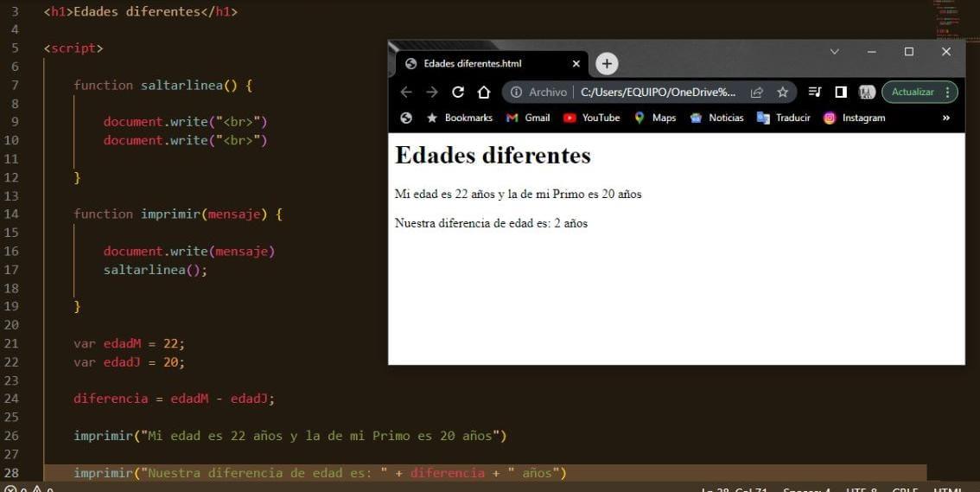Go forward using the browser forward arrow

point(432,92)
